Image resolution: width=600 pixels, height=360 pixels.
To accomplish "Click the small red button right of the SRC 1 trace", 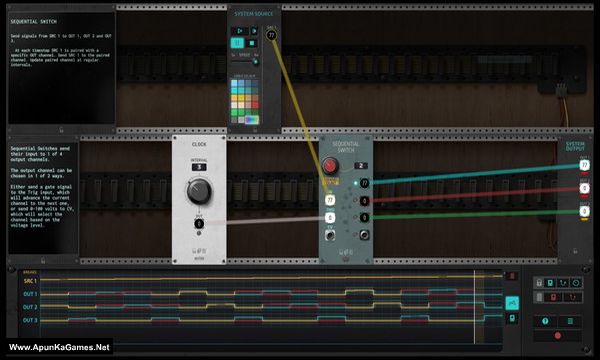I will click(512, 276).
